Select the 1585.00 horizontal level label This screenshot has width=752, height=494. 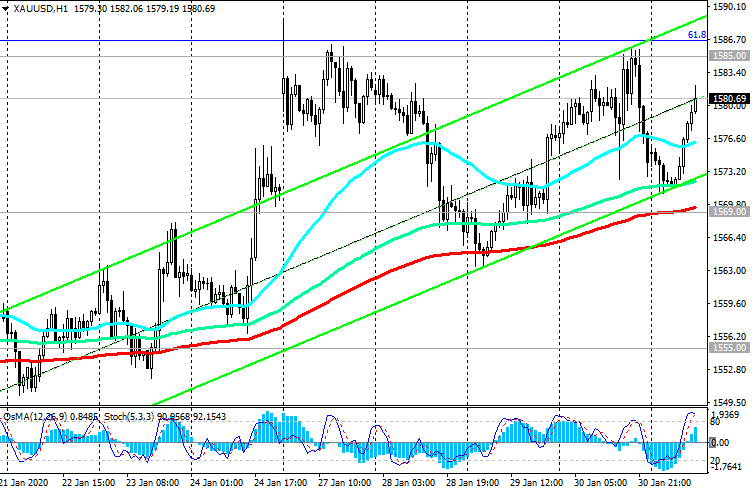pyautogui.click(x=729, y=56)
